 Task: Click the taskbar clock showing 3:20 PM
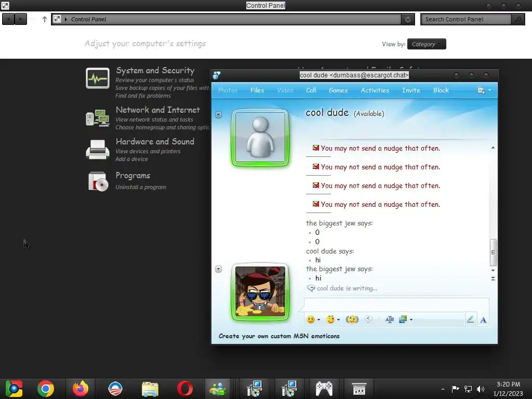click(508, 389)
